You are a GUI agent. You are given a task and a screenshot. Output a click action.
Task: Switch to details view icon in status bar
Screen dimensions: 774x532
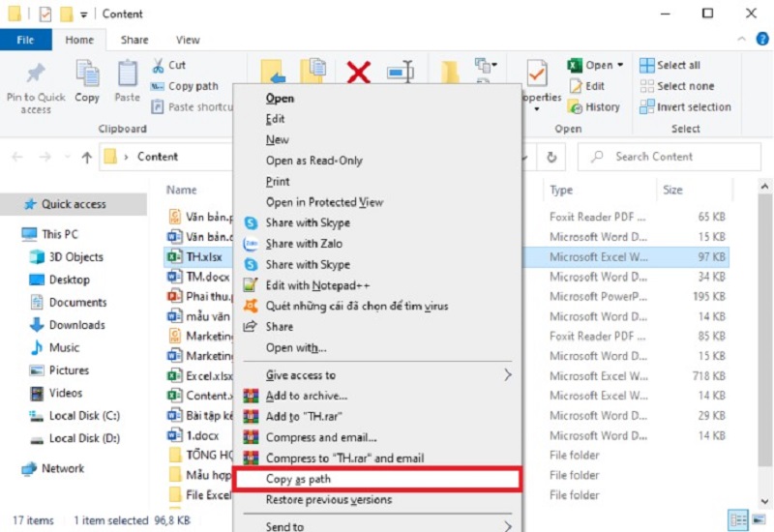(738, 519)
